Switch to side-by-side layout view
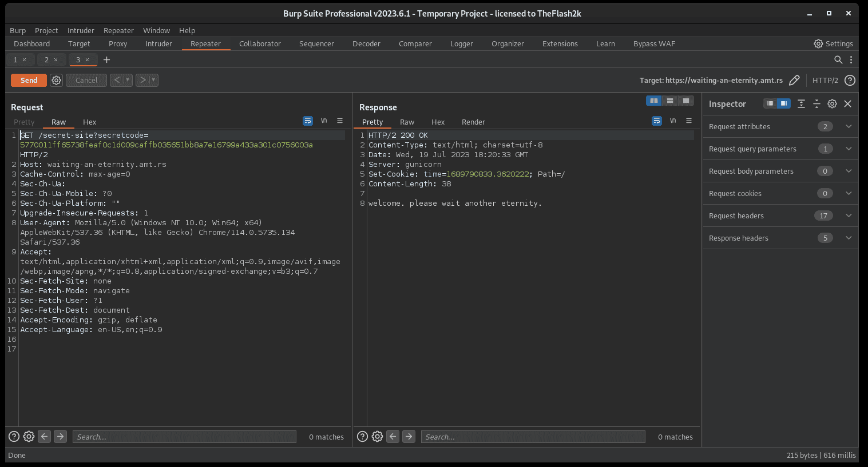 tap(653, 101)
